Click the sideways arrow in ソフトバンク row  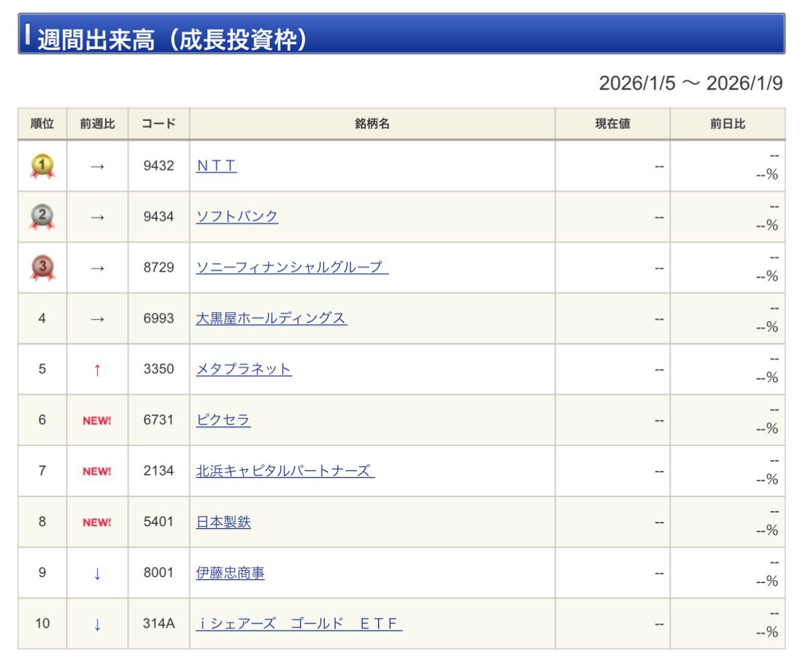(97, 217)
